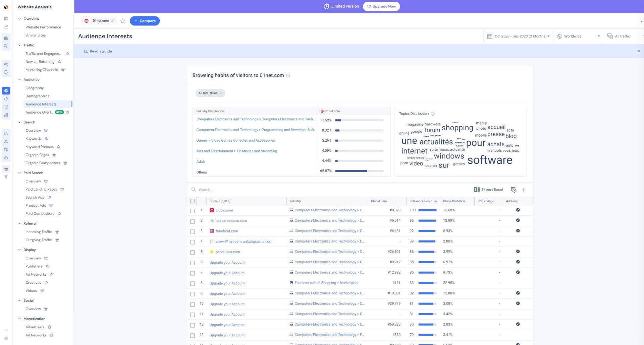Check the box for frandroid.com row
Viewport: 644px width, 345px height.
[193, 232]
